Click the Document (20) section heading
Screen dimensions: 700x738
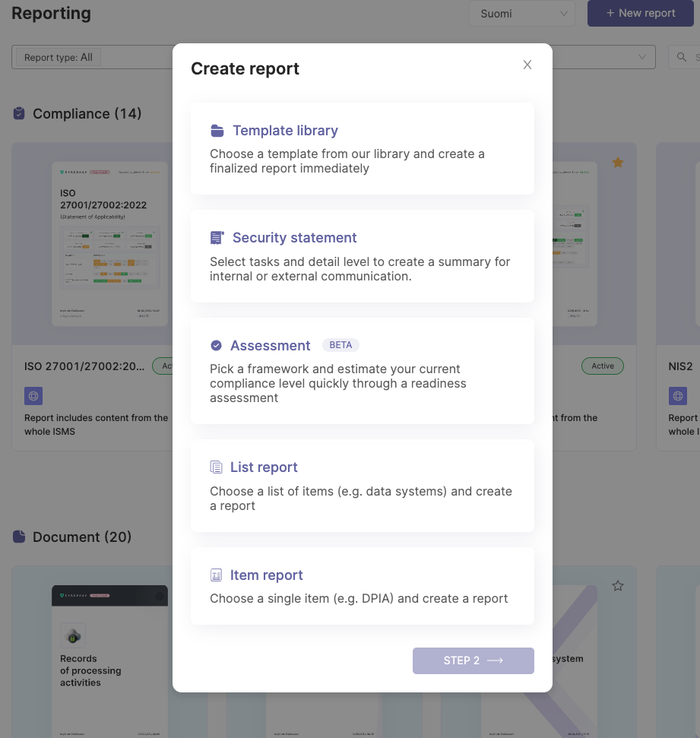pos(82,537)
